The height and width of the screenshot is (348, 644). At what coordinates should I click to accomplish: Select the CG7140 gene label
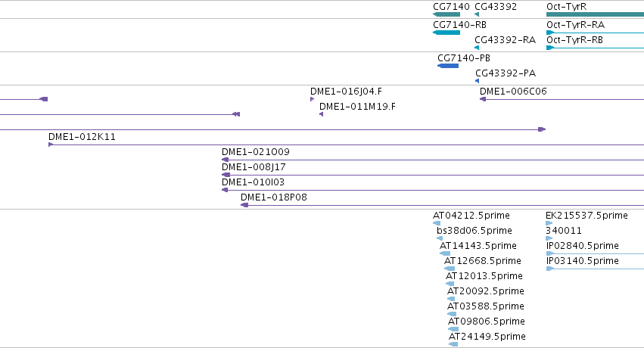(451, 7)
